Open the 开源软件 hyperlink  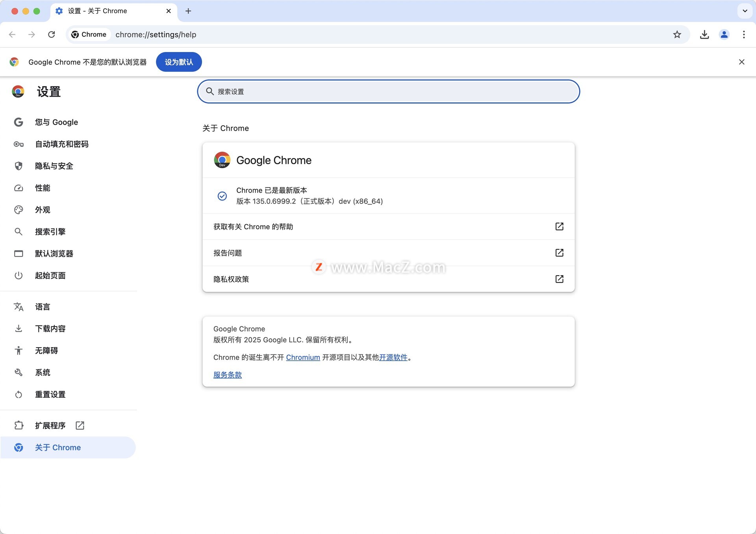[393, 357]
